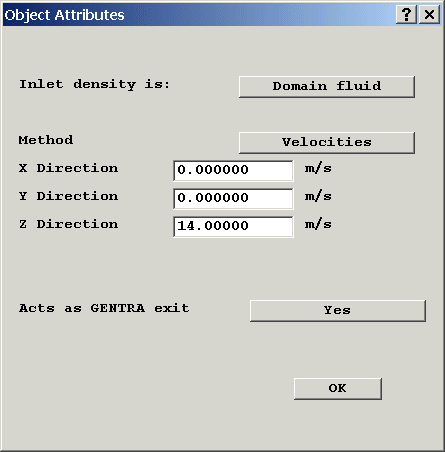The image size is (445, 452).
Task: Click the Z Direction label
Action: (x=68, y=224)
